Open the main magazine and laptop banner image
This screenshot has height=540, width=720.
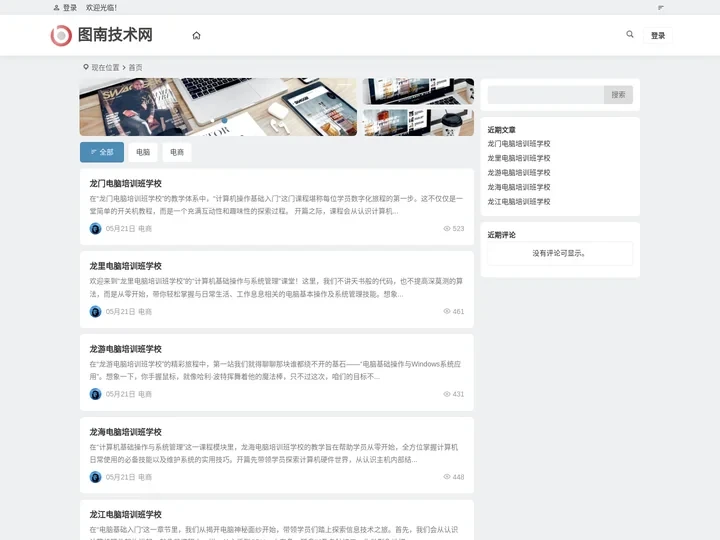[x=218, y=107]
